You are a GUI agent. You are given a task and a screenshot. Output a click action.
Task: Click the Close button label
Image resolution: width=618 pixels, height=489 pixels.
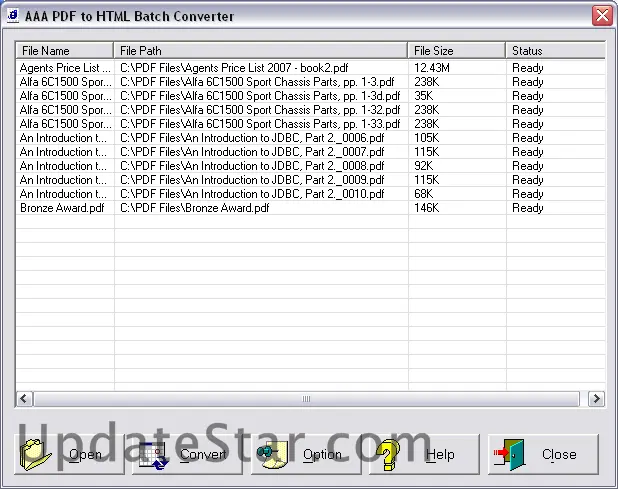pyautogui.click(x=559, y=454)
